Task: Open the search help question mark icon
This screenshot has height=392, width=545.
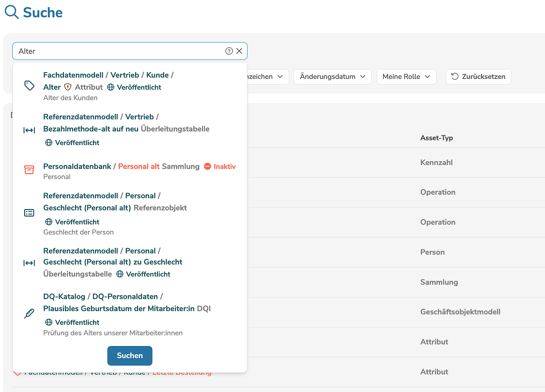Action: [x=229, y=51]
